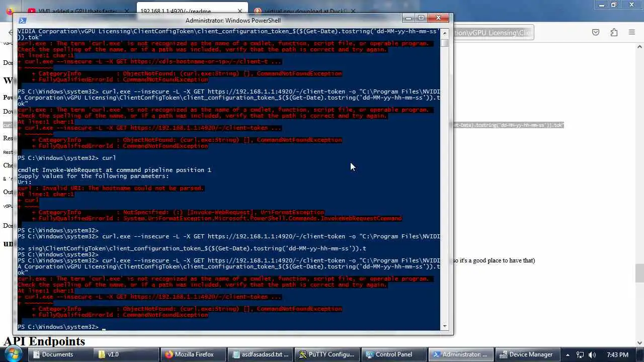Switch to 'virtual gpu download at DuckD' tab
644x362 pixels.
click(x=306, y=11)
